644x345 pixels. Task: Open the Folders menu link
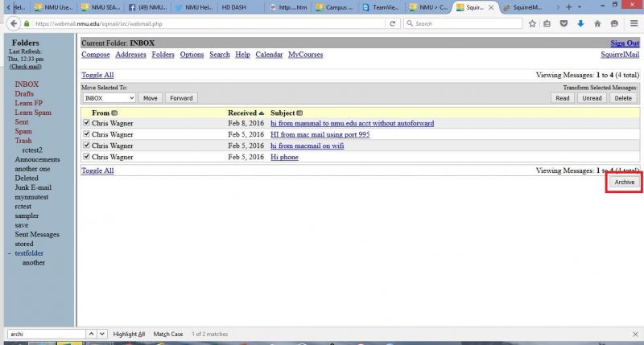[x=163, y=55]
